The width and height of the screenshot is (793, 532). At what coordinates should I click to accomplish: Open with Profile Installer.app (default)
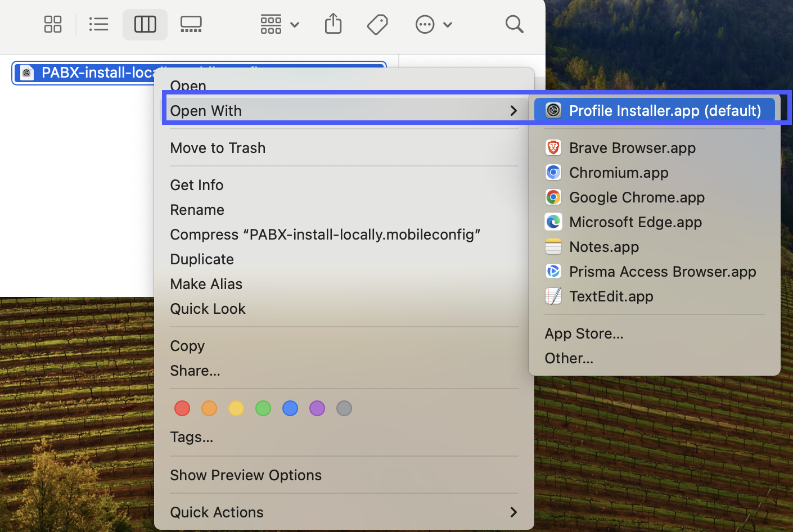655,111
